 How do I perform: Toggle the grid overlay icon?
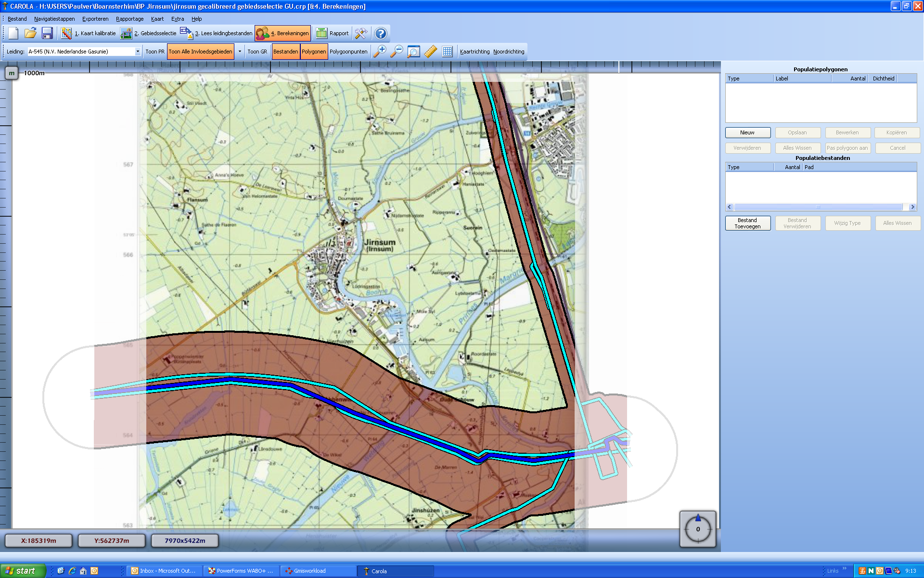(x=448, y=52)
